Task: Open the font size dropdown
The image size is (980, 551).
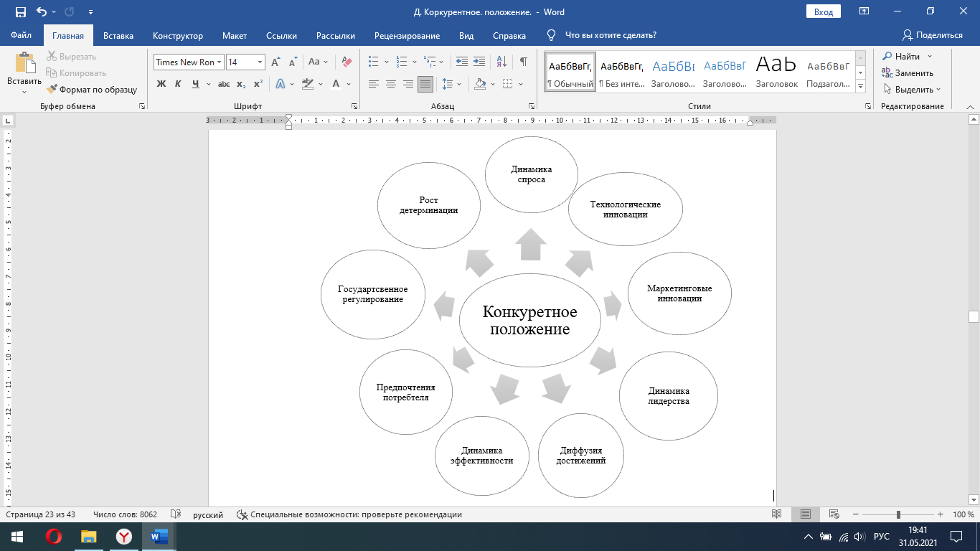Action: pos(260,62)
